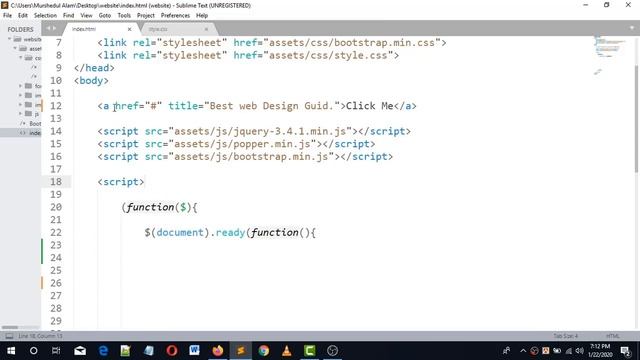Image resolution: width=640 pixels, height=360 pixels.
Task: Open the View menu
Action: (86, 16)
